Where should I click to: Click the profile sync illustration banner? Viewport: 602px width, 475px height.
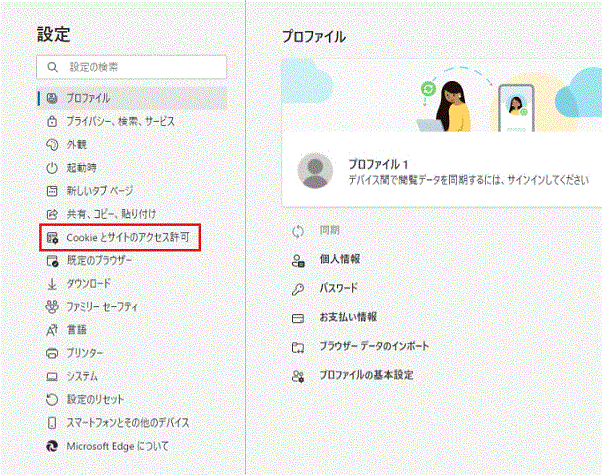(442, 96)
